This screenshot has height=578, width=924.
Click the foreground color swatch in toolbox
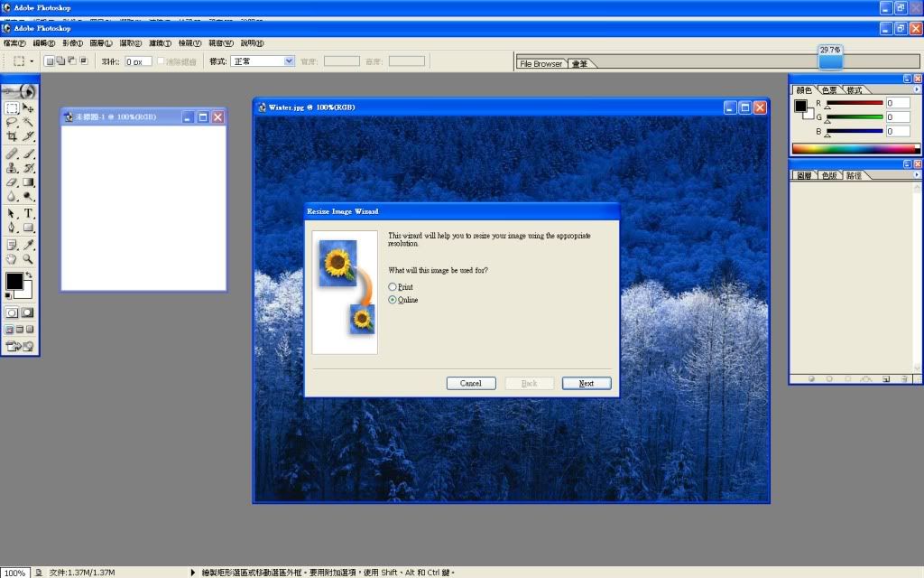[x=14, y=281]
